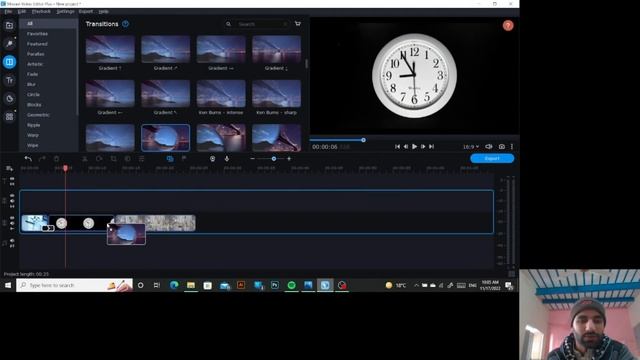Open the Settings menu

pos(65,11)
